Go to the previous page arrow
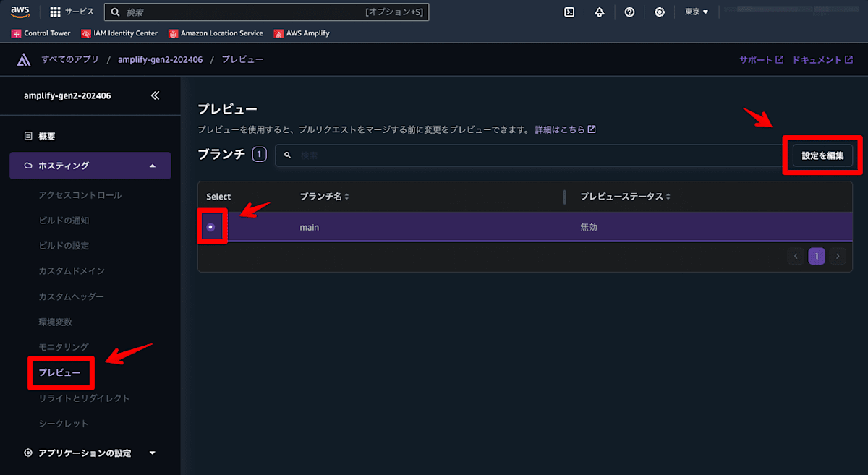This screenshot has width=868, height=475. [x=796, y=256]
